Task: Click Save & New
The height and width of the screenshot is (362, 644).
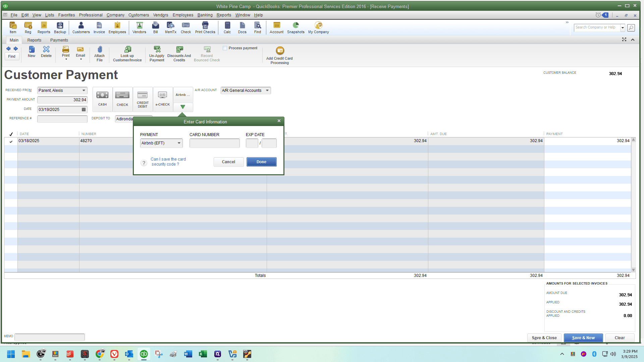Action: pyautogui.click(x=583, y=338)
